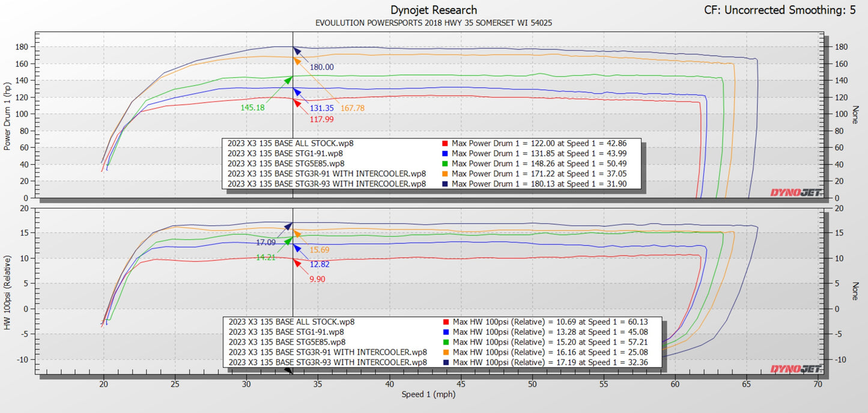Click the 167.78 orange data label
Viewport: 868px width, 413px height.
tap(353, 108)
